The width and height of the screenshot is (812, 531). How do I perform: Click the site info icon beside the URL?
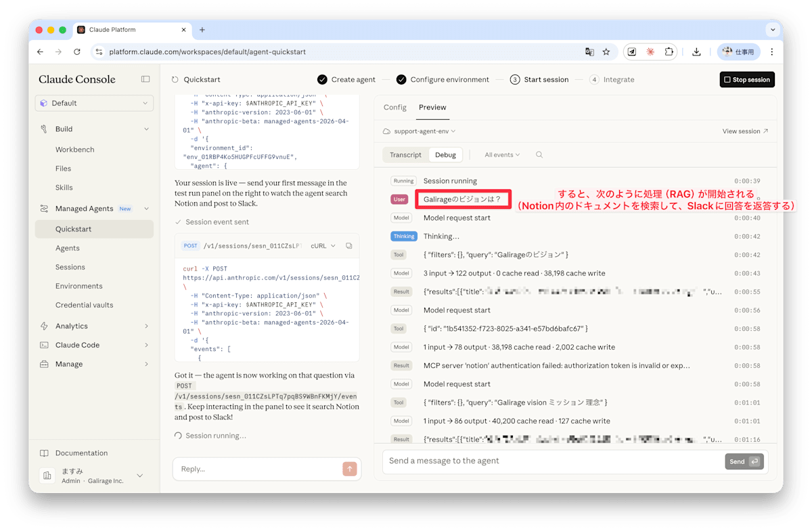click(x=99, y=51)
